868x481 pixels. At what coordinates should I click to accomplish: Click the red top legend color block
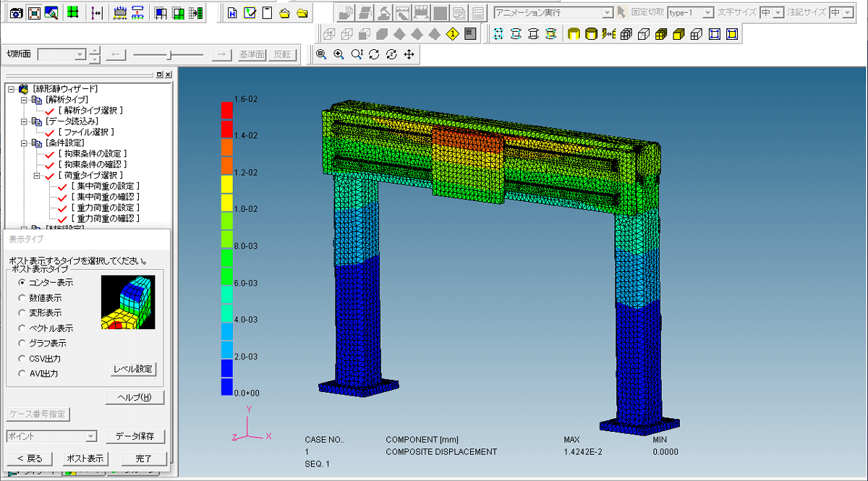tap(226, 110)
